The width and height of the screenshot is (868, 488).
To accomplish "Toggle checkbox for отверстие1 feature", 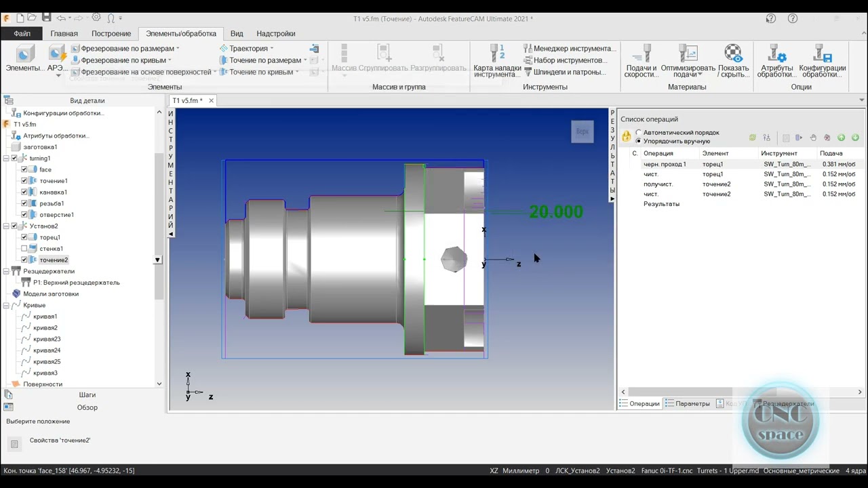I will pyautogui.click(x=24, y=215).
